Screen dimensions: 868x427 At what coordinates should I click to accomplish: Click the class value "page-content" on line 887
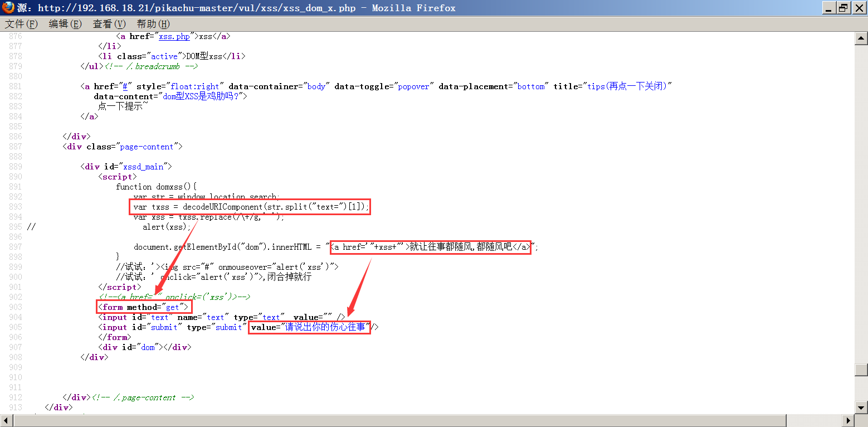(147, 147)
